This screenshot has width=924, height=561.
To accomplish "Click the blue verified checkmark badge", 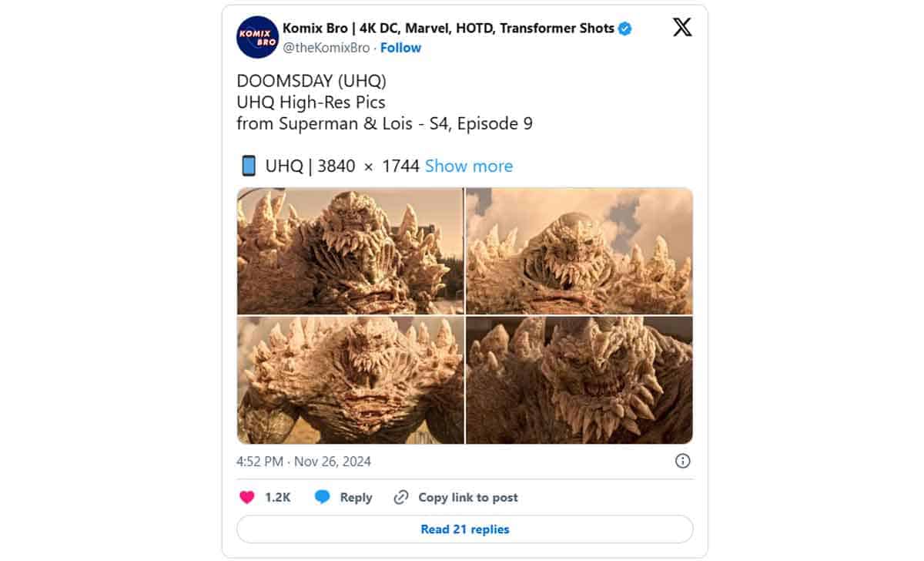I will tap(625, 29).
